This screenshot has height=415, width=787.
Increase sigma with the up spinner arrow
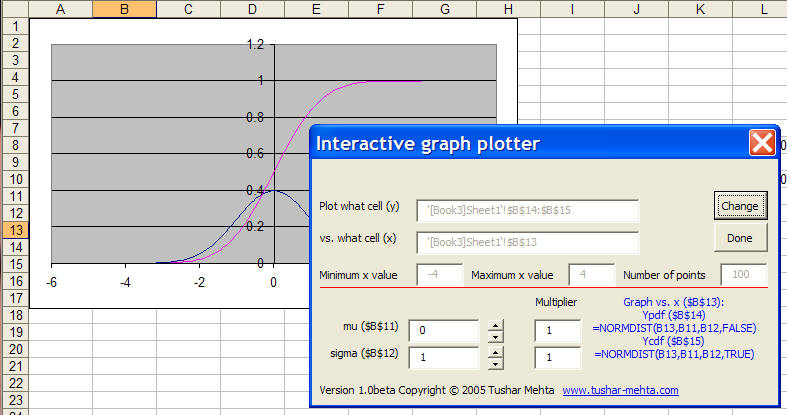494,351
